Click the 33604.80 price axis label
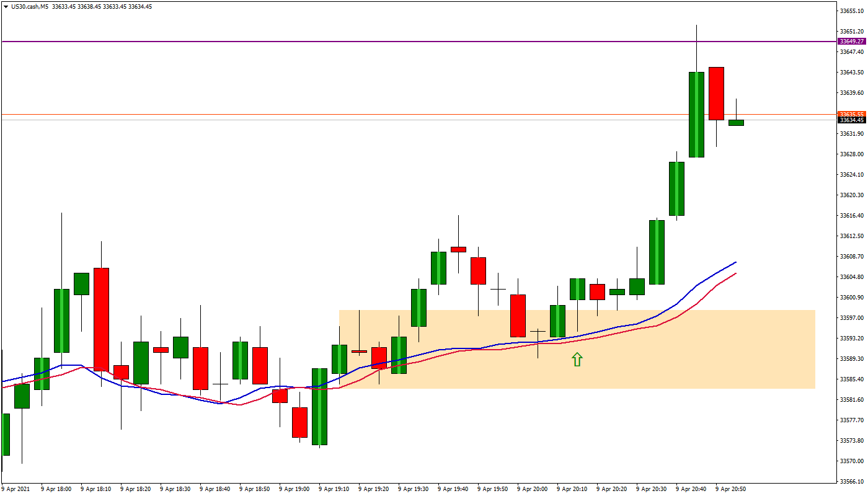 coord(852,277)
